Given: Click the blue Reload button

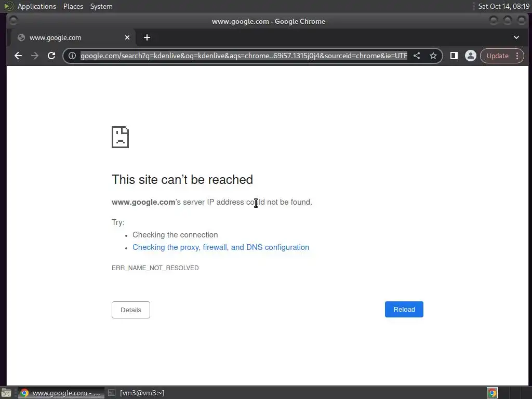Looking at the screenshot, I should 404,310.
